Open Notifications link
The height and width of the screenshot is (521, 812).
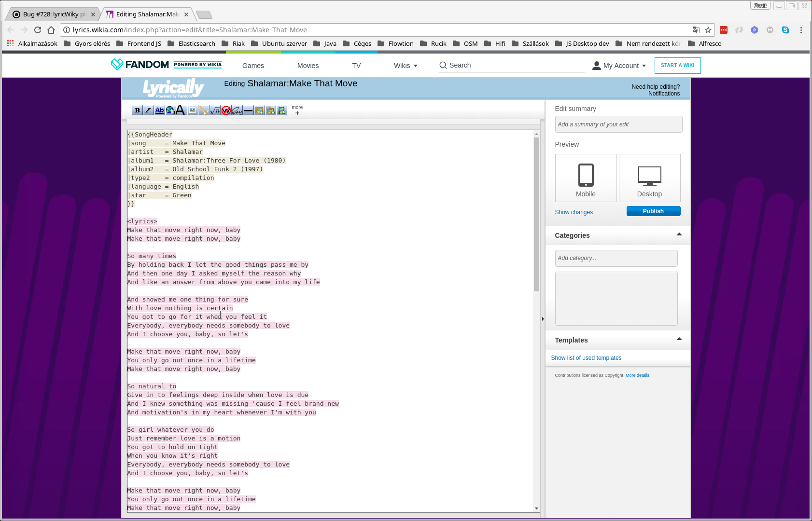[x=664, y=94]
